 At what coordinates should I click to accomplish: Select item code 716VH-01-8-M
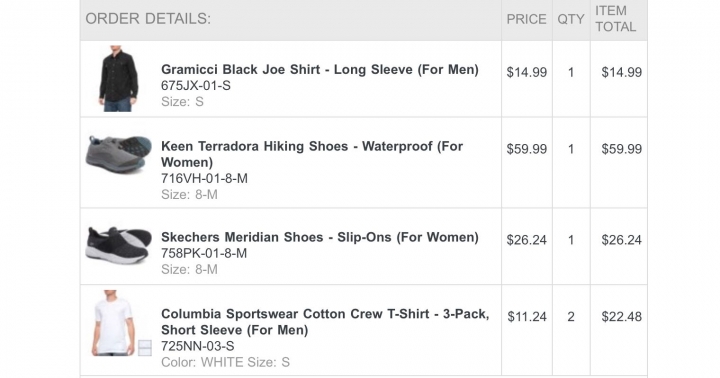(204, 178)
